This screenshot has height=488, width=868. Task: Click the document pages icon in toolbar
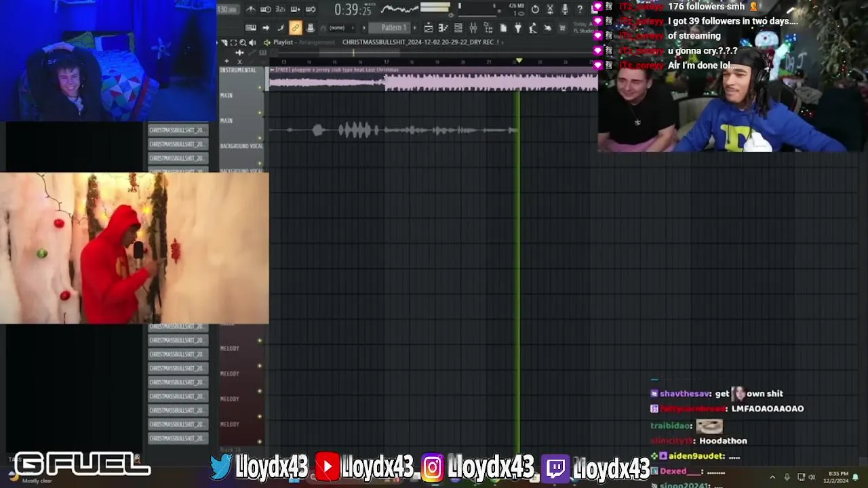coord(503,28)
